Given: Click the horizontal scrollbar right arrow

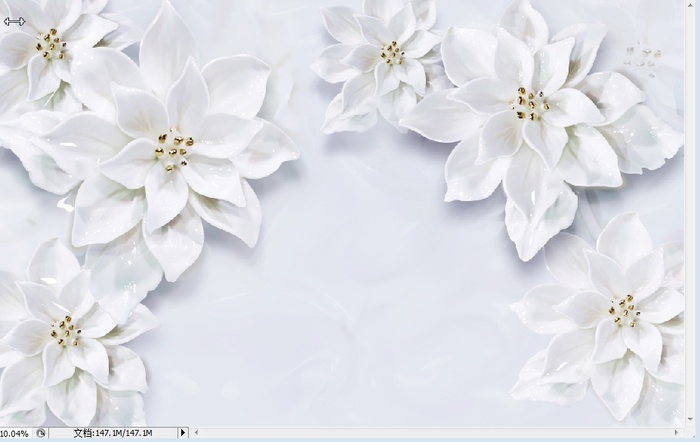Looking at the screenshot, I should click(677, 433).
